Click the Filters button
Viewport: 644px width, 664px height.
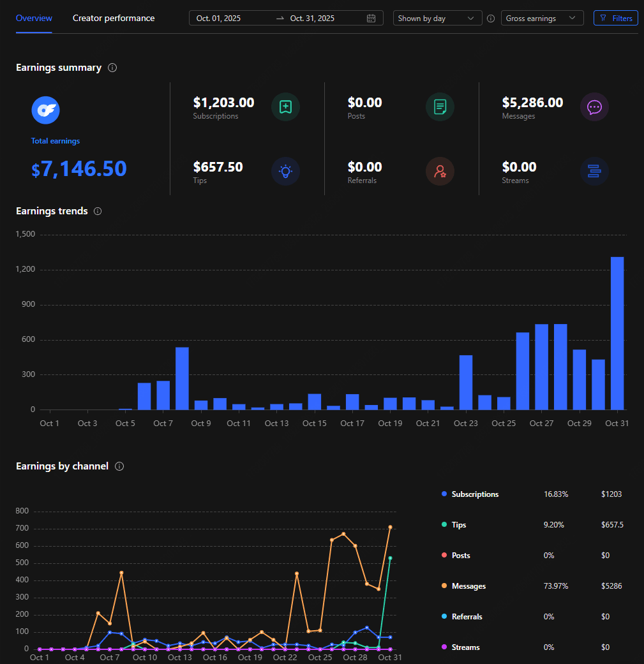coord(615,18)
